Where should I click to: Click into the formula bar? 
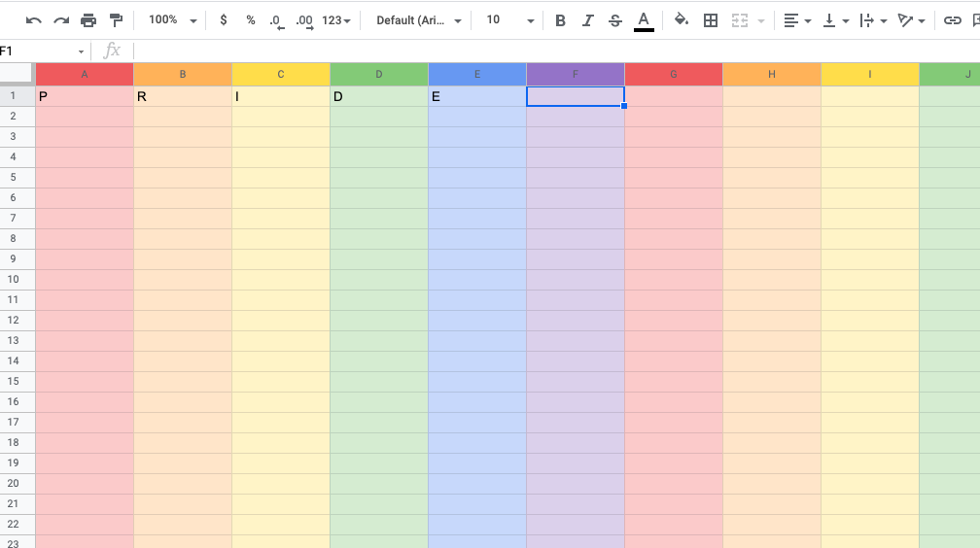tap(556, 51)
